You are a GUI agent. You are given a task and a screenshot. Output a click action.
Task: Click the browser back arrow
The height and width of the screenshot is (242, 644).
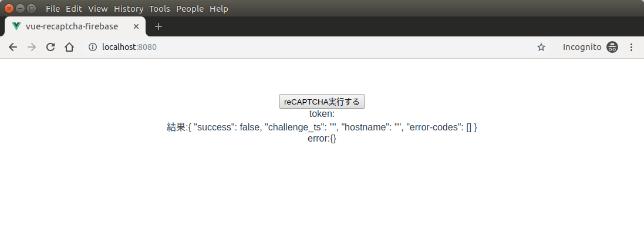tap(13, 47)
